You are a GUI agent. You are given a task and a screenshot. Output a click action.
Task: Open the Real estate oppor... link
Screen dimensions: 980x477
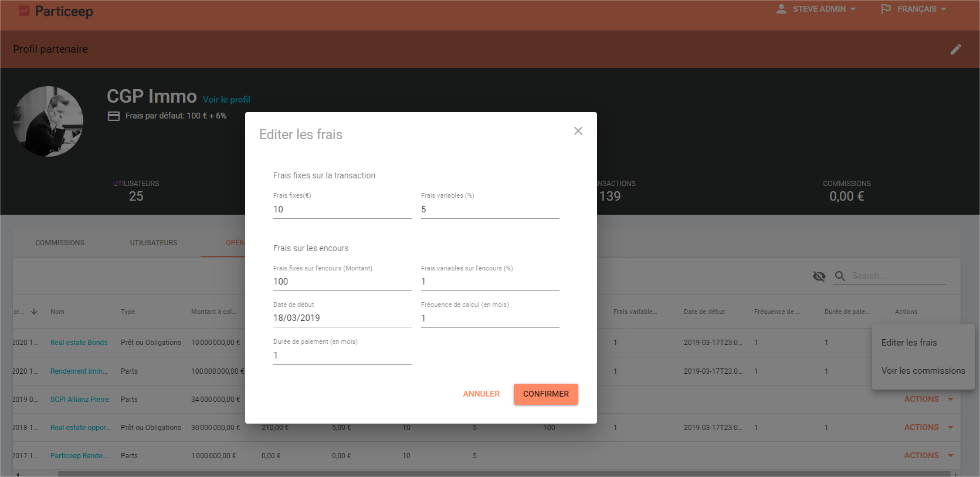click(80, 428)
